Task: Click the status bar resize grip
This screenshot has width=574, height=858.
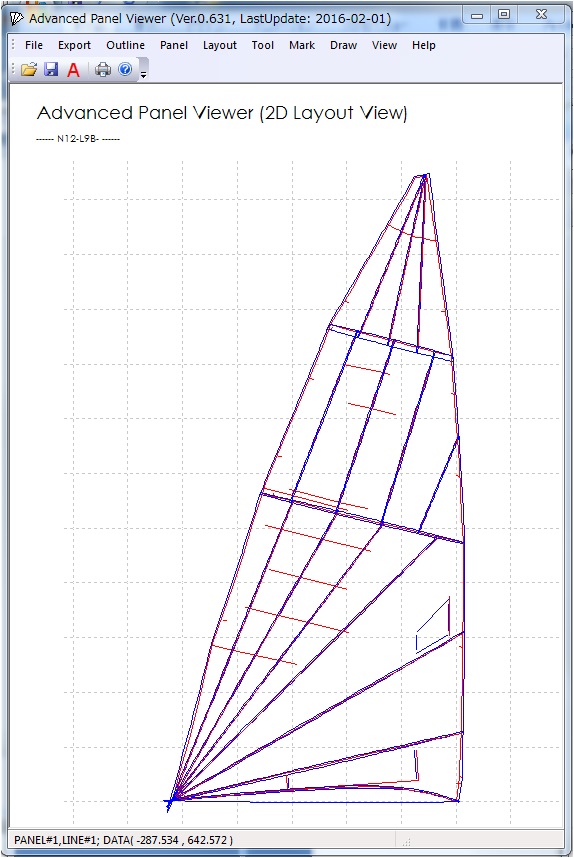Action: [x=407, y=840]
